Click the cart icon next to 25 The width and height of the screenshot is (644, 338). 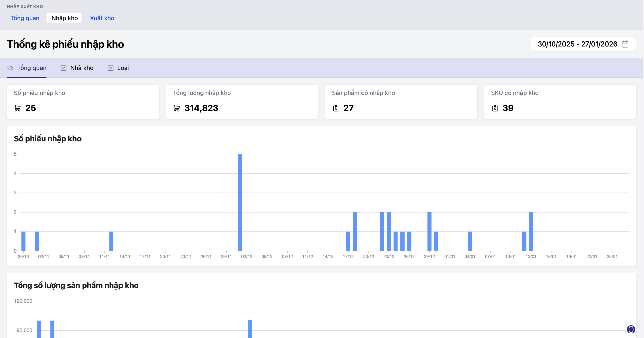[x=18, y=108]
